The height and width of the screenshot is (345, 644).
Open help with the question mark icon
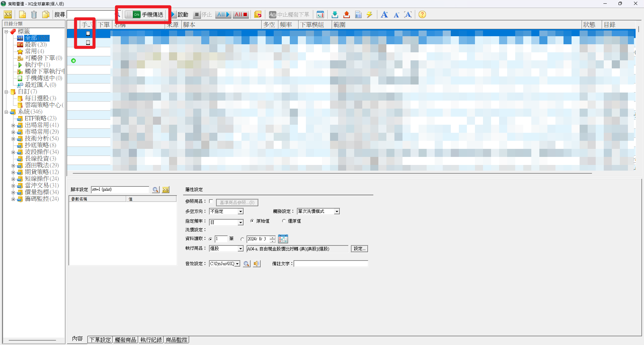pos(422,14)
